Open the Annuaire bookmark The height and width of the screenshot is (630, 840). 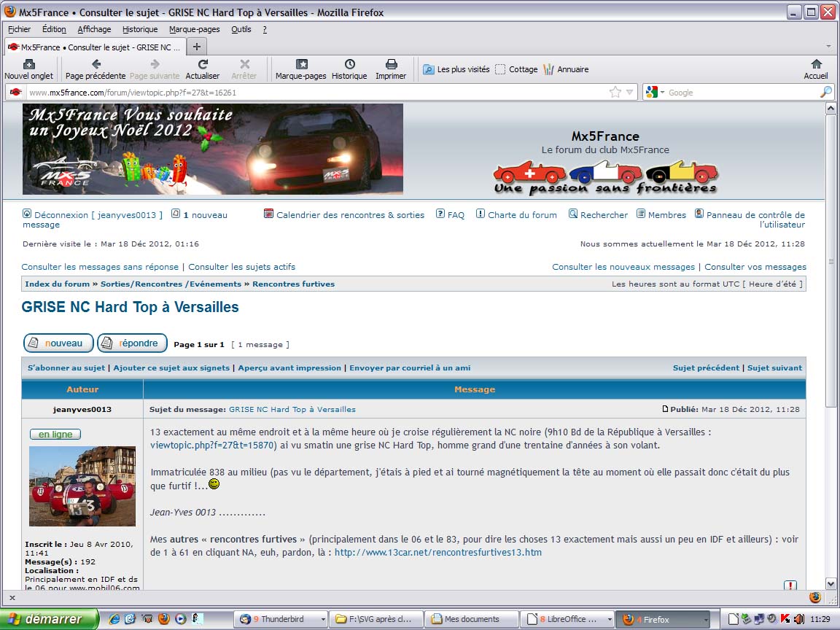point(566,69)
